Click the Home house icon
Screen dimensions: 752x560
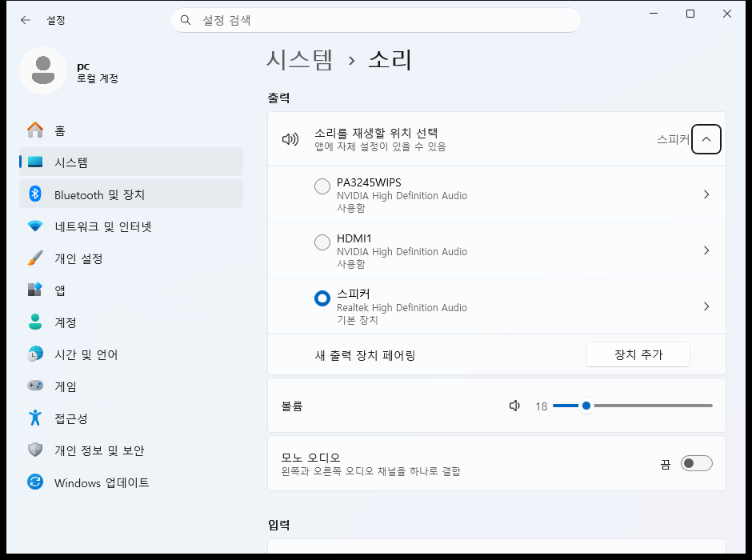(35, 130)
